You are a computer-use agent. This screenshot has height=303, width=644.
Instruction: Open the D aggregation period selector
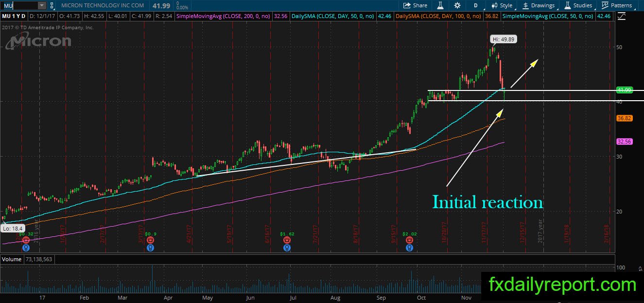pos(475,5)
